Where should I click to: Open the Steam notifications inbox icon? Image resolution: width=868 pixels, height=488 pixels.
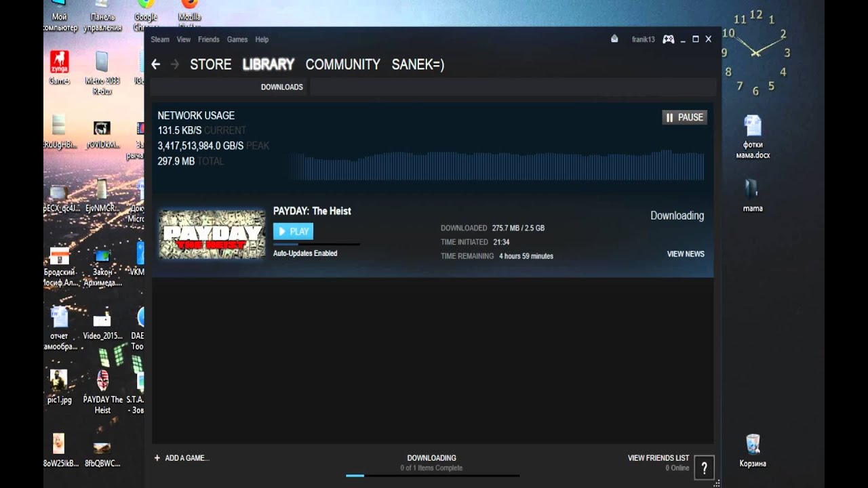coord(614,39)
